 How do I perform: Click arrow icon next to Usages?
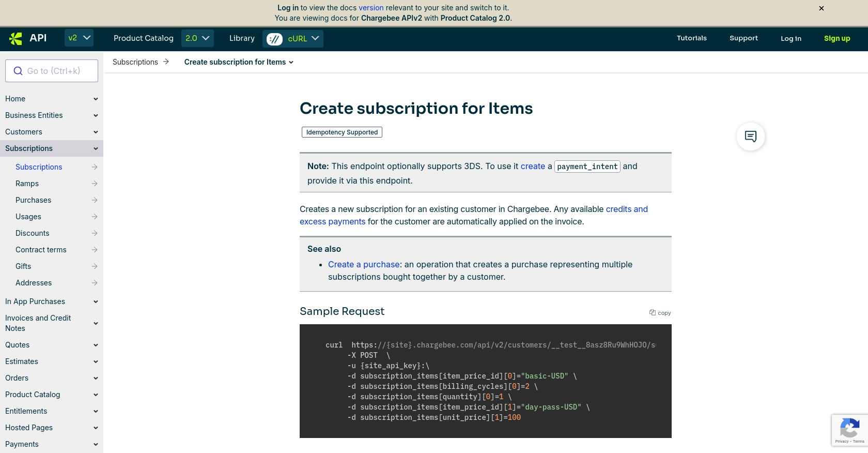click(x=95, y=217)
